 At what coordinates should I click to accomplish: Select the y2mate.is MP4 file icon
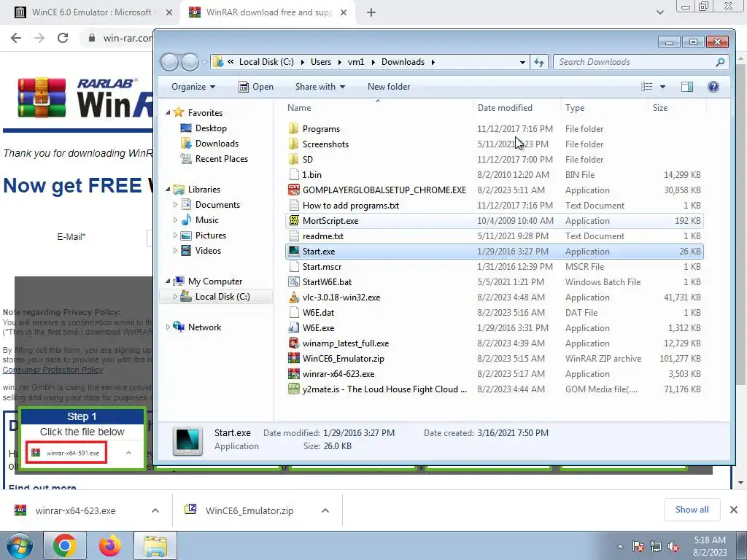[x=294, y=389]
